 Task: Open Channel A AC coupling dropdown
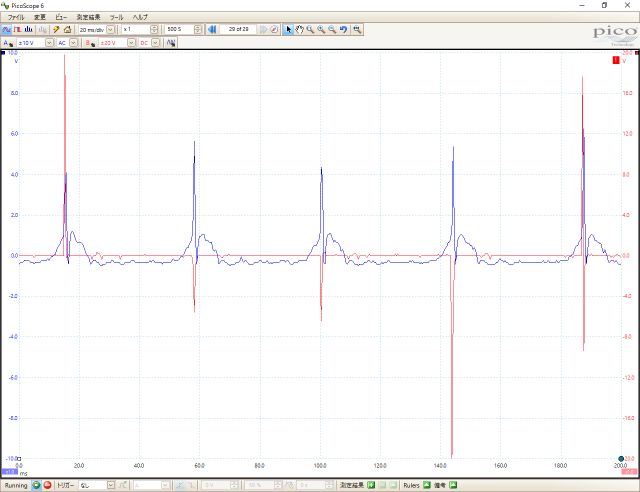click(x=73, y=43)
